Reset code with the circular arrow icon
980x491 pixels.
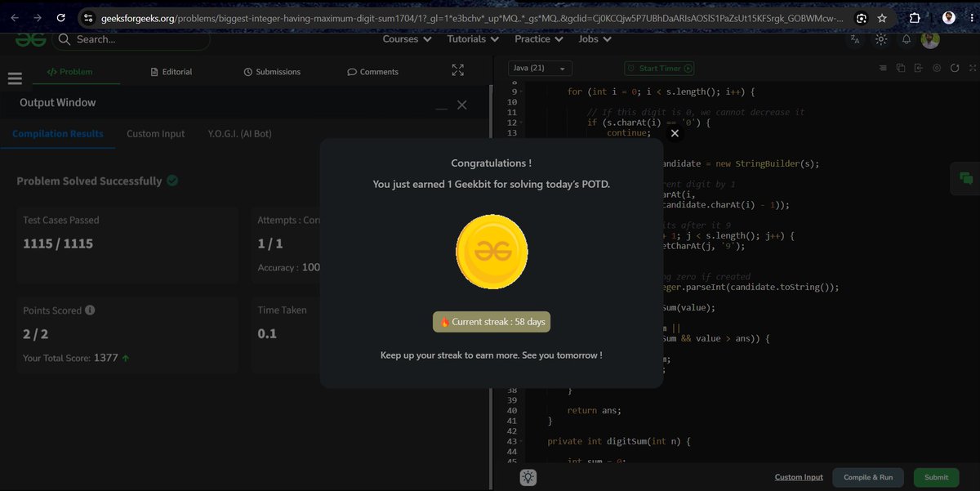[x=955, y=69]
